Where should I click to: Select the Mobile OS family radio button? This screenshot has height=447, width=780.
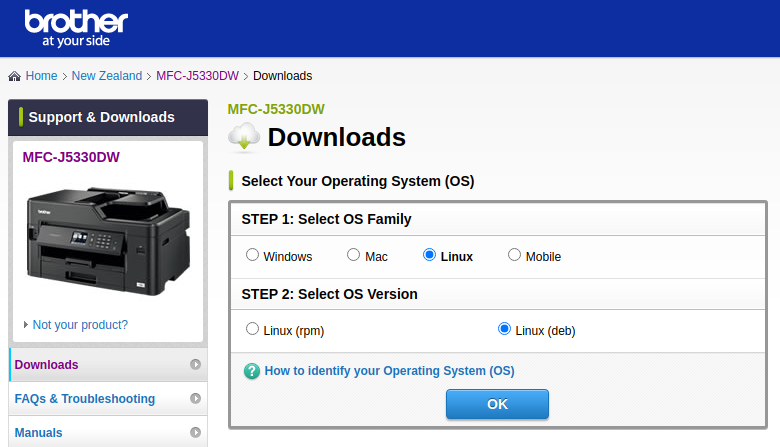click(x=514, y=255)
